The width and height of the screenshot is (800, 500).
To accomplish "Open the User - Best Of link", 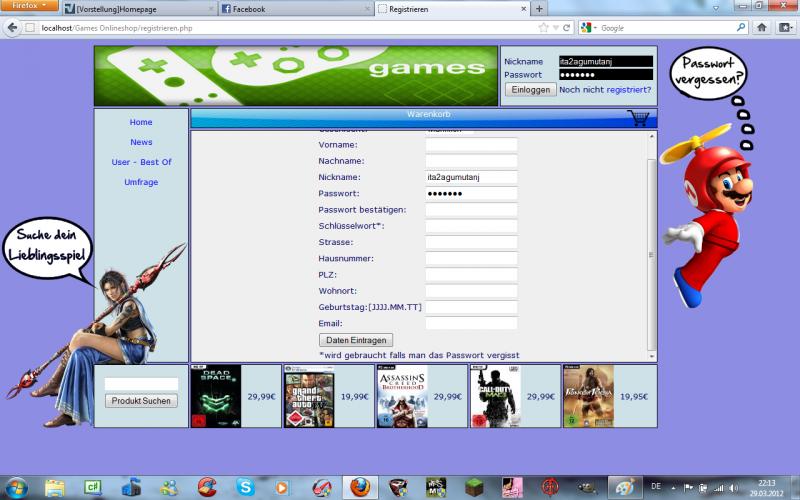I will tap(141, 162).
